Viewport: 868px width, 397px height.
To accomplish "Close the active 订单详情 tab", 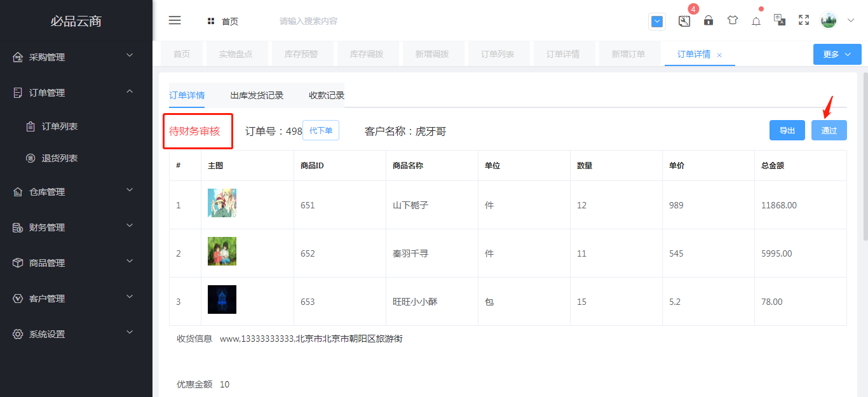I will (x=719, y=55).
